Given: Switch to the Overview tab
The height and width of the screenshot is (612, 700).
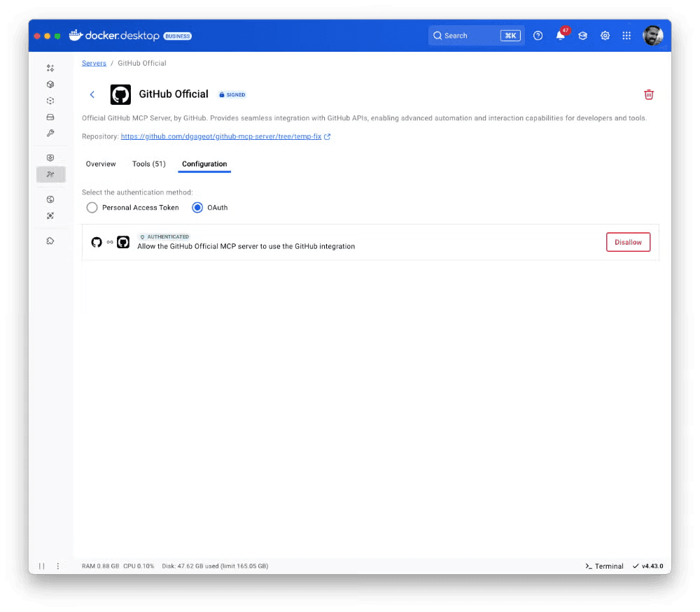Looking at the screenshot, I should [x=101, y=164].
